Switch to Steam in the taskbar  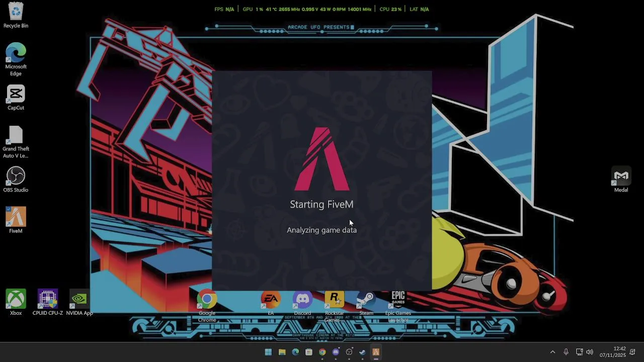(x=362, y=352)
